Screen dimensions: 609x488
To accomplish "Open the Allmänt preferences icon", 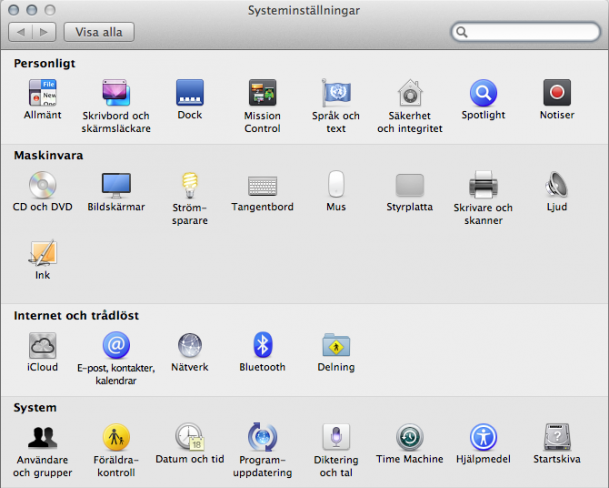I will (x=42, y=92).
